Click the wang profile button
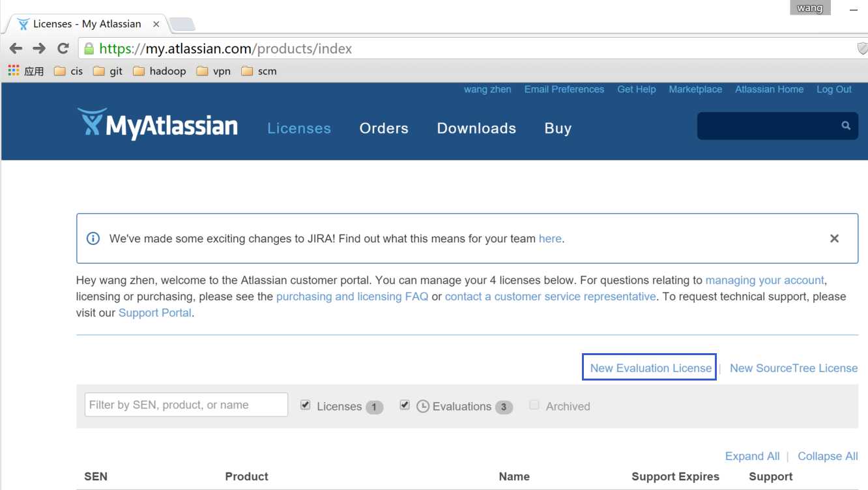 (x=810, y=8)
